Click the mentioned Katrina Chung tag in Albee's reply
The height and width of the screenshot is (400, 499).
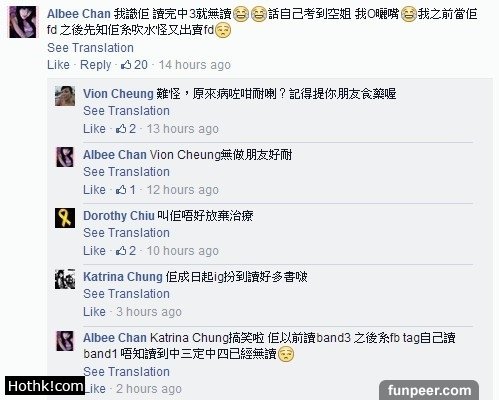[189, 338]
